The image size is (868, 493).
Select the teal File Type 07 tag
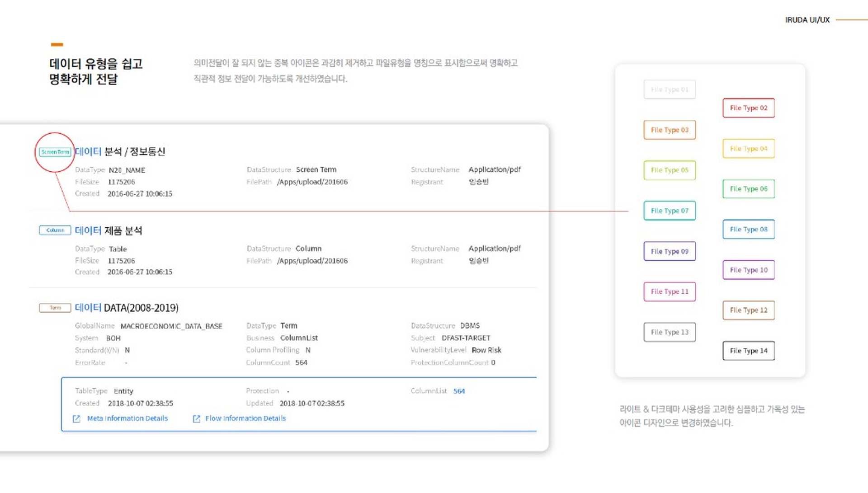click(670, 211)
